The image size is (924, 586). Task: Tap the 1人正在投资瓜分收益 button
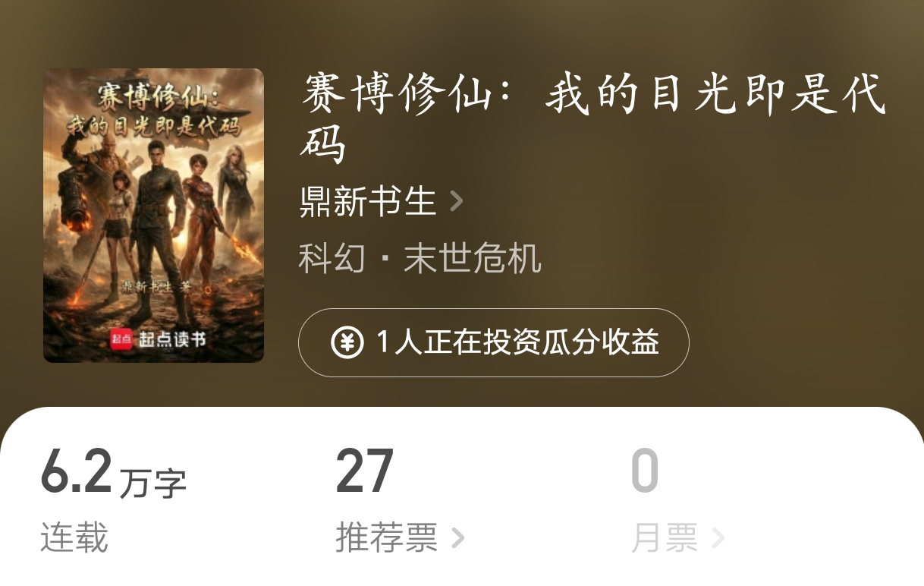[494, 342]
